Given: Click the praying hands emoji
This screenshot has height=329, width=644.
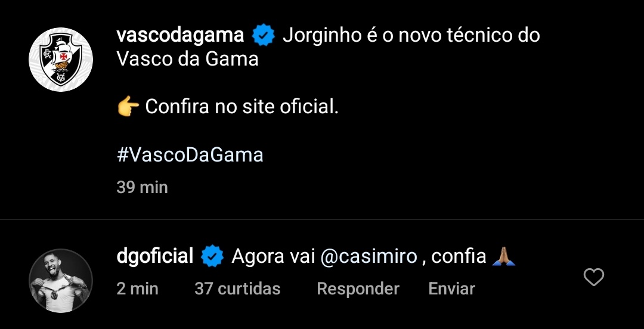Looking at the screenshot, I should 504,257.
